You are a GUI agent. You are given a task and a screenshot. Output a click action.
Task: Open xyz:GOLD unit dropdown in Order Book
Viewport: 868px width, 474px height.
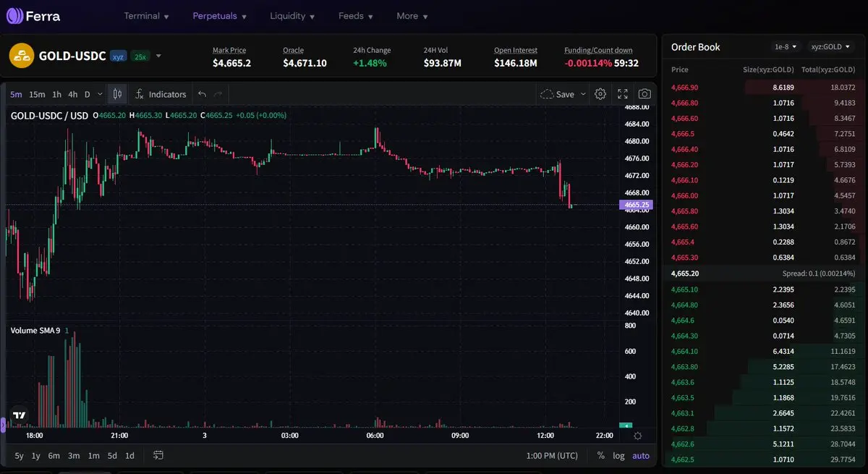pos(830,47)
